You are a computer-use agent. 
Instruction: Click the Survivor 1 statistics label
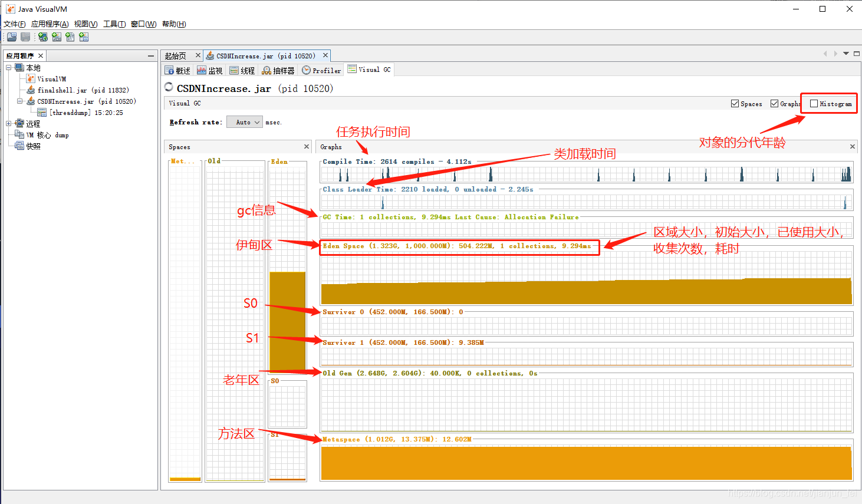tap(403, 342)
